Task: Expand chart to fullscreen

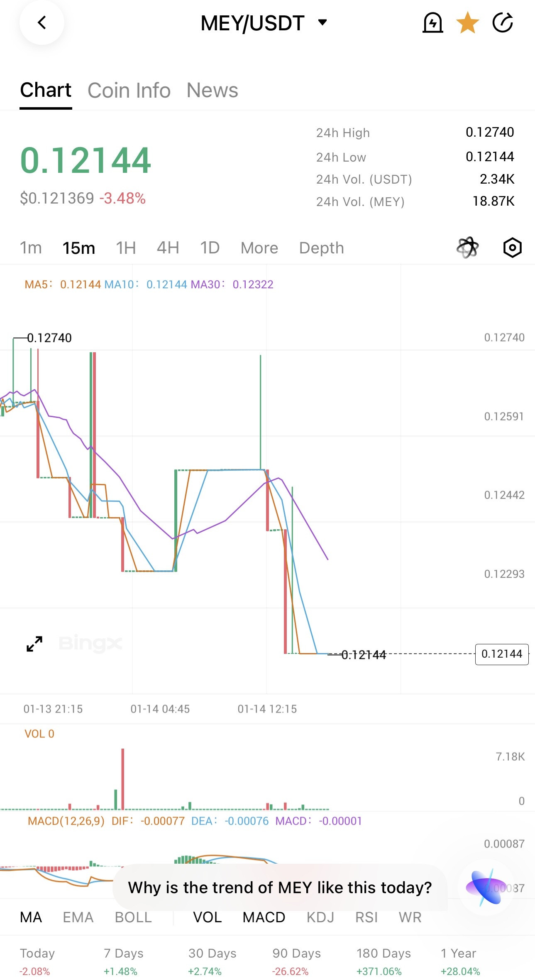Action: click(34, 644)
